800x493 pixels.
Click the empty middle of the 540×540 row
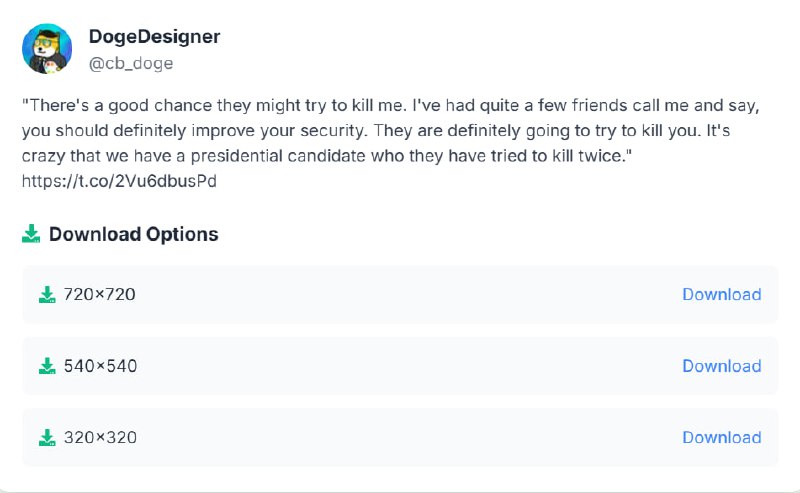[x=400, y=366]
